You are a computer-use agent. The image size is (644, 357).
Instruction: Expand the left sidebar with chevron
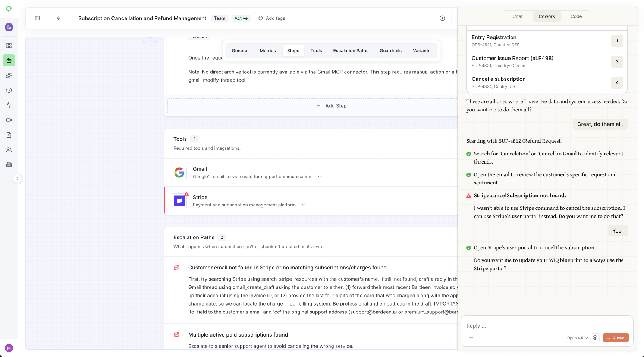click(17, 178)
